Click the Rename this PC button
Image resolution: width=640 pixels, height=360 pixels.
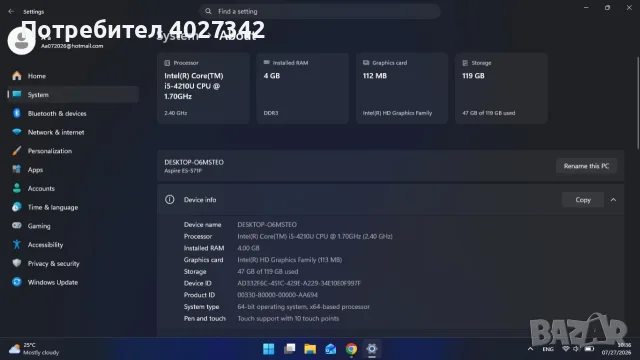586,166
